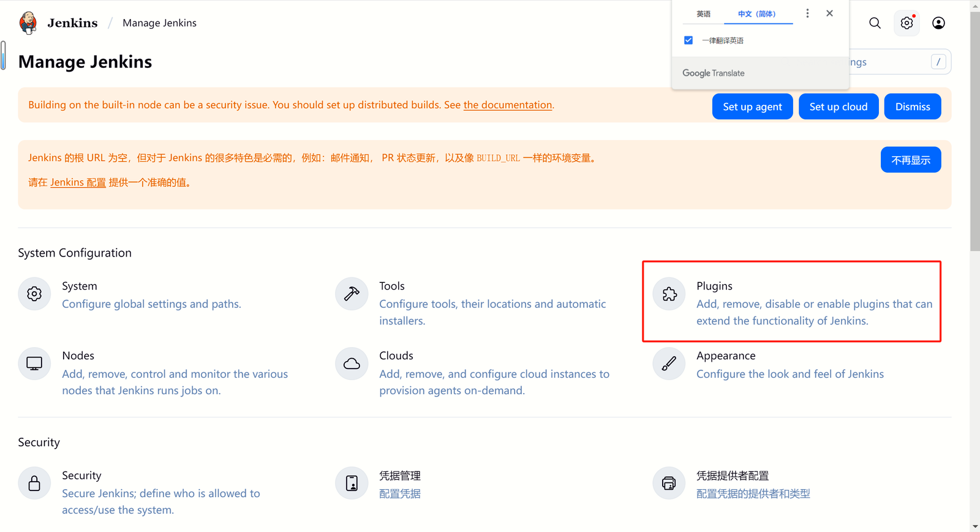The width and height of the screenshot is (980, 532).
Task: Click the 凭据提供者配置 icon
Action: 669,484
